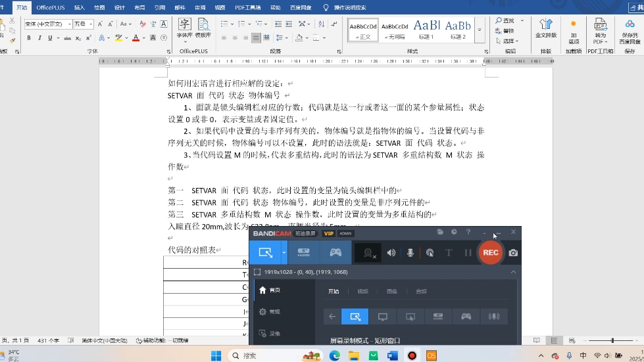The width and height of the screenshot is (644, 362).
Task: Open the font color dropdown arrow
Action: [143, 38]
